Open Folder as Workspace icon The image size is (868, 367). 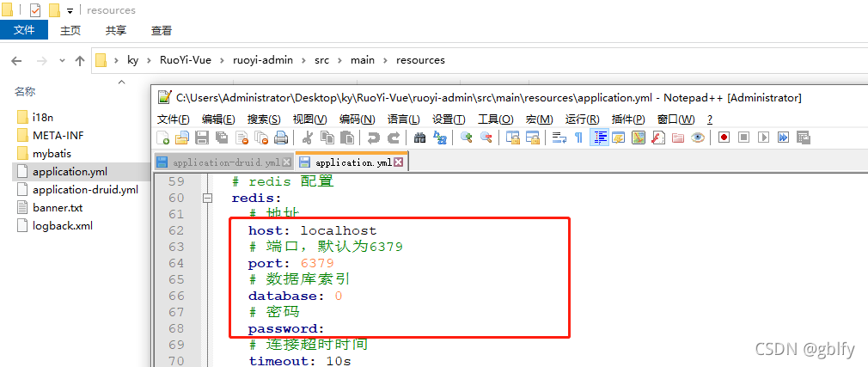[x=678, y=138]
